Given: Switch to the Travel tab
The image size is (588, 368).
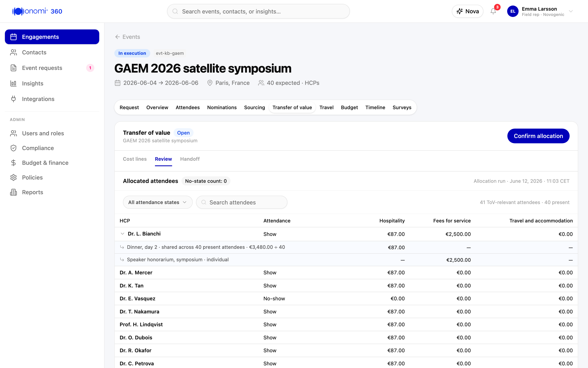Looking at the screenshot, I should [x=326, y=107].
